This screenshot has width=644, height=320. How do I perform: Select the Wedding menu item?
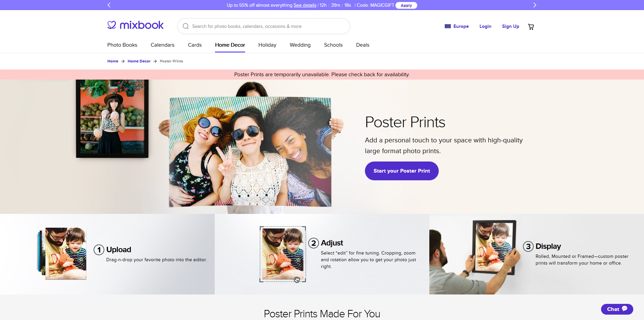pos(300,45)
